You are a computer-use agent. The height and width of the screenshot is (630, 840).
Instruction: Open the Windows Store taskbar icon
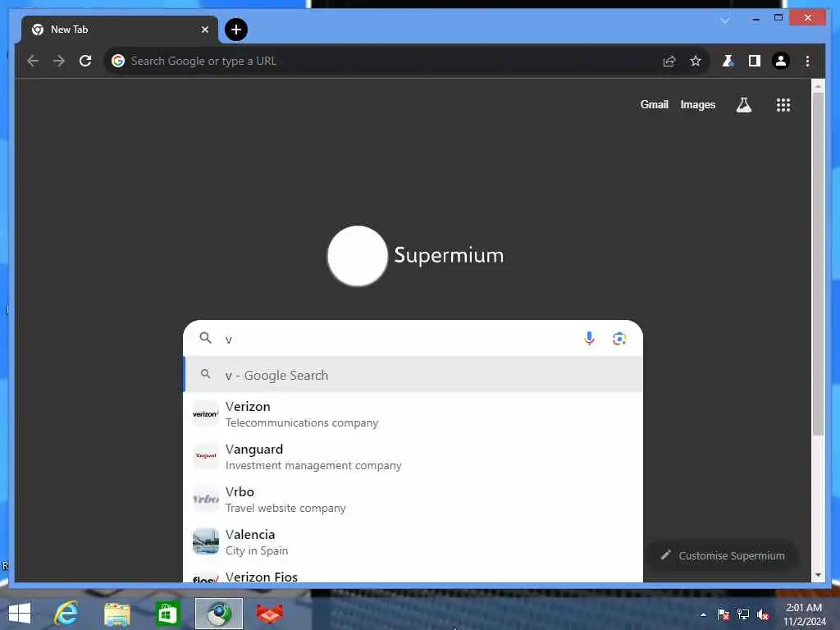(x=167, y=614)
